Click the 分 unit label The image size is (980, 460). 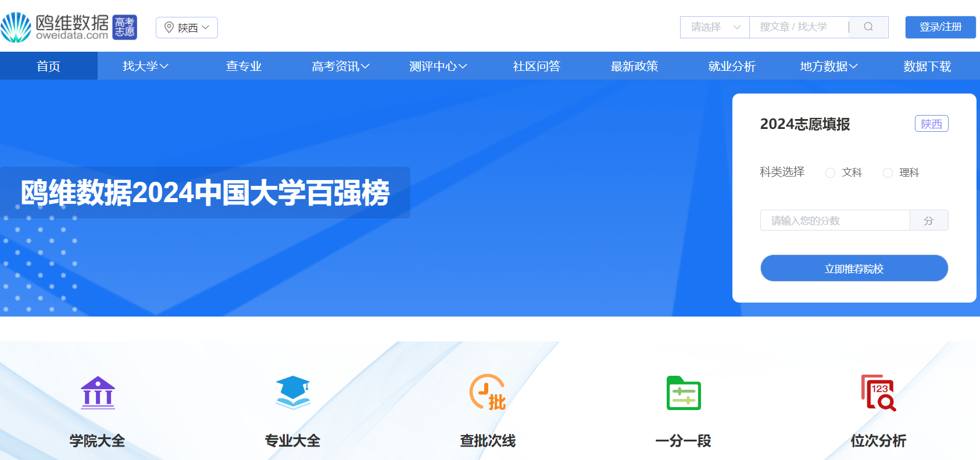(x=929, y=220)
